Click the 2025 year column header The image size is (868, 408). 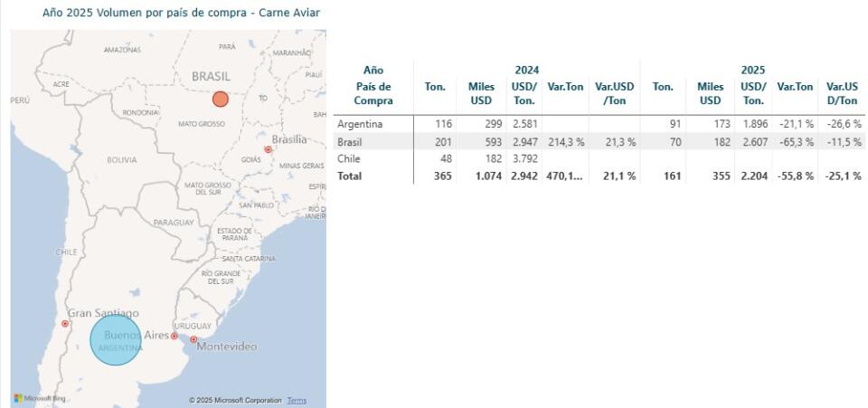pos(753,71)
